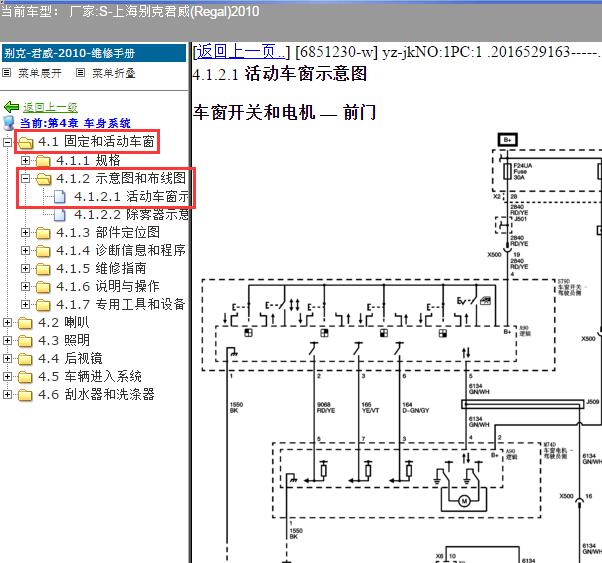Select tree item 4.2 喇叭
Image resolution: width=602 pixels, height=563 pixels.
point(64,323)
